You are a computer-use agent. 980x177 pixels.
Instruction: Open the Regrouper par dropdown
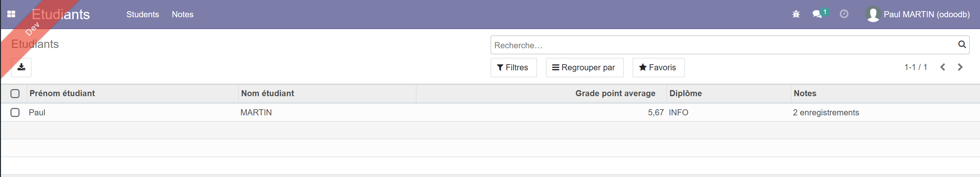(x=584, y=67)
